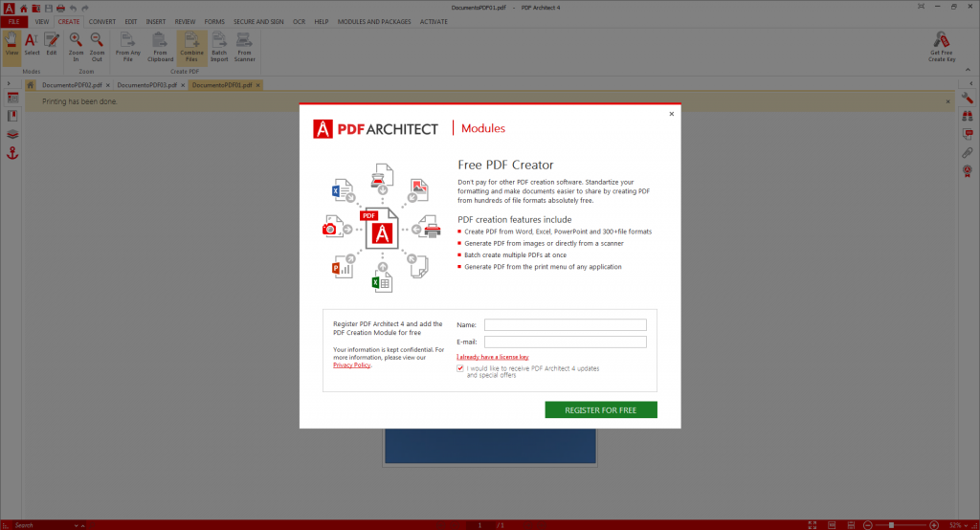Image resolution: width=980 pixels, height=530 pixels.
Task: Toggle full screen view in status bar
Action: click(812, 525)
